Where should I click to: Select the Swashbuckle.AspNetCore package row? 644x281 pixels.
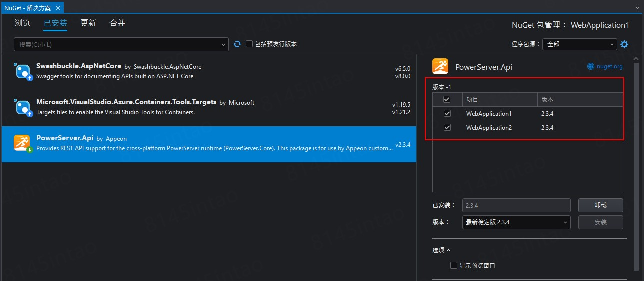click(x=209, y=72)
